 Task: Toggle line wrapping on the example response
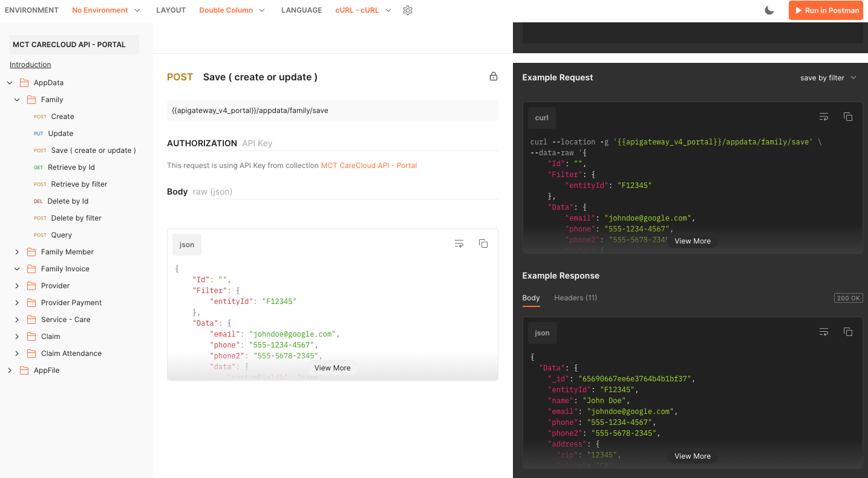tap(824, 332)
